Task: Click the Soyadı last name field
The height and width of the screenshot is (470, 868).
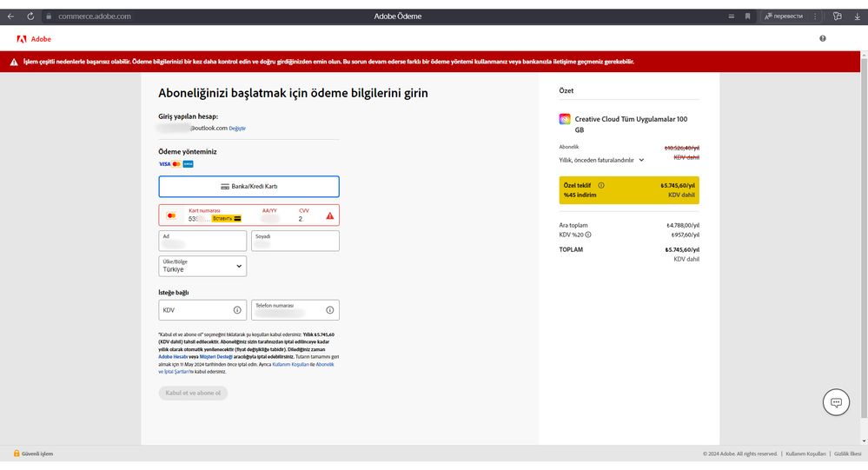Action: click(295, 241)
